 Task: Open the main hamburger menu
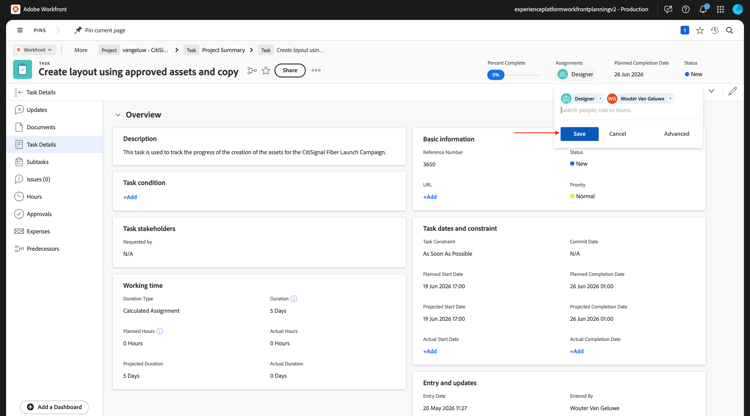[20, 30]
